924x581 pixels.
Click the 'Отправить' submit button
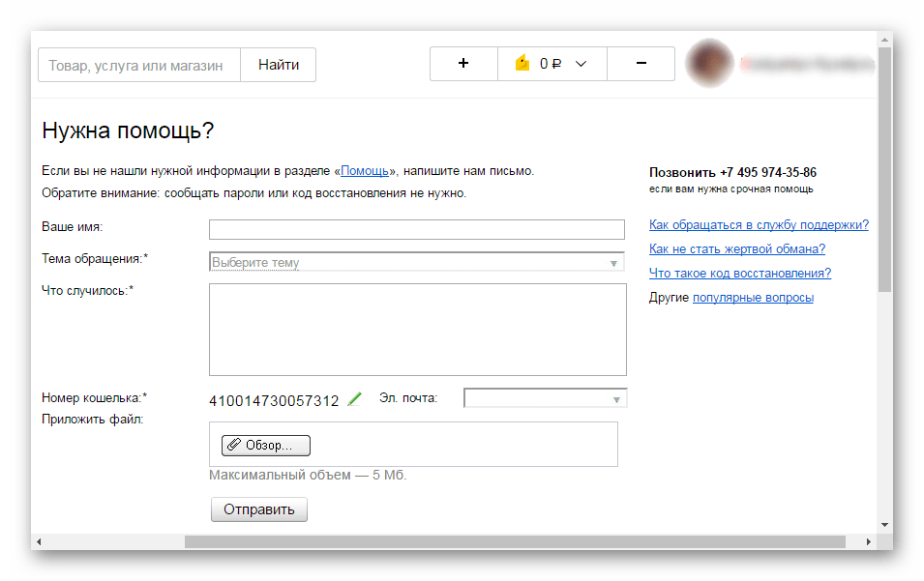[258, 509]
